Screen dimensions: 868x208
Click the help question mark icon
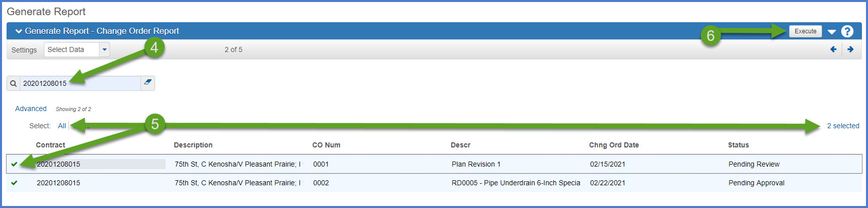point(847,31)
